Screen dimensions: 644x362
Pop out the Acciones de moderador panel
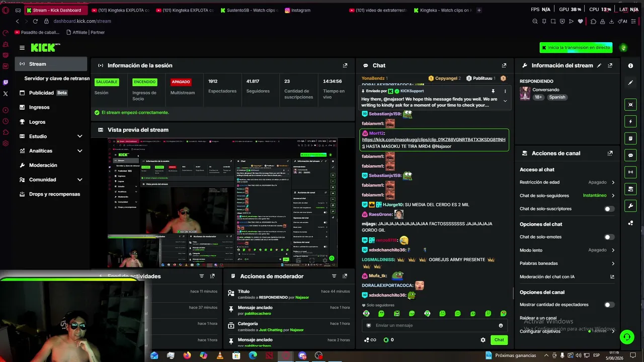345,276
